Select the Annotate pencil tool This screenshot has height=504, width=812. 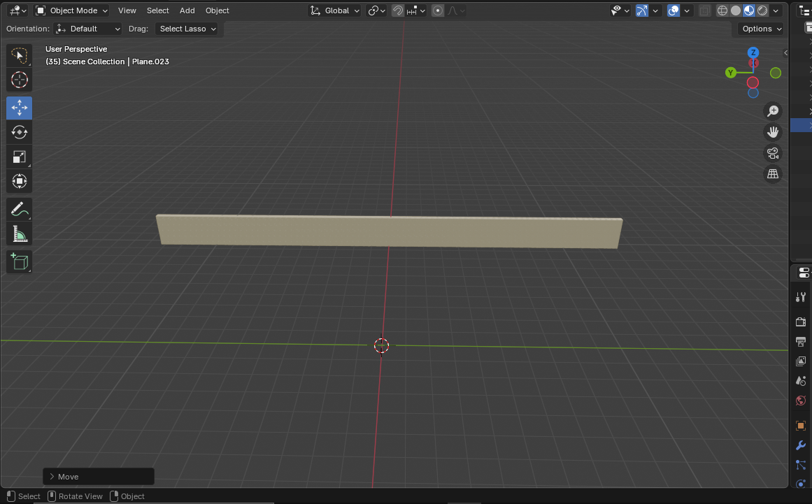pyautogui.click(x=19, y=210)
